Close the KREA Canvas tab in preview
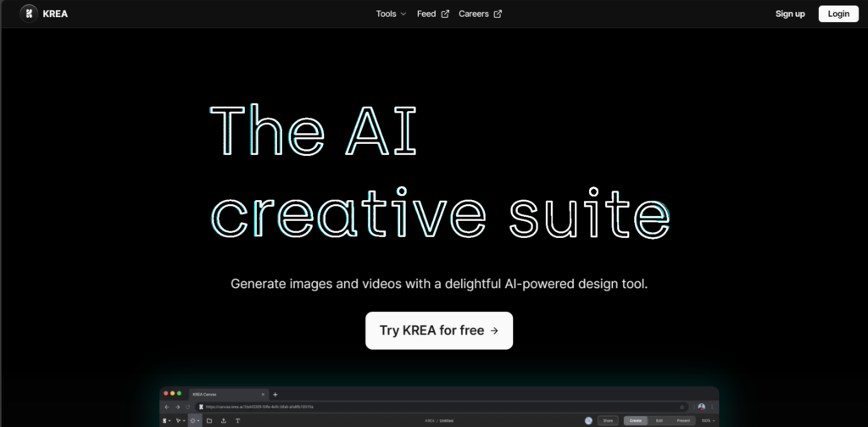The height and width of the screenshot is (427, 868). tap(263, 394)
